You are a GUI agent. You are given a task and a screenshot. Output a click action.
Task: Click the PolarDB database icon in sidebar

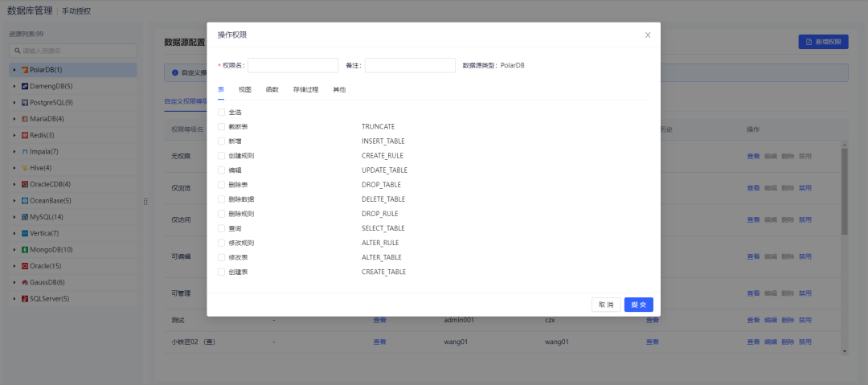pos(25,70)
